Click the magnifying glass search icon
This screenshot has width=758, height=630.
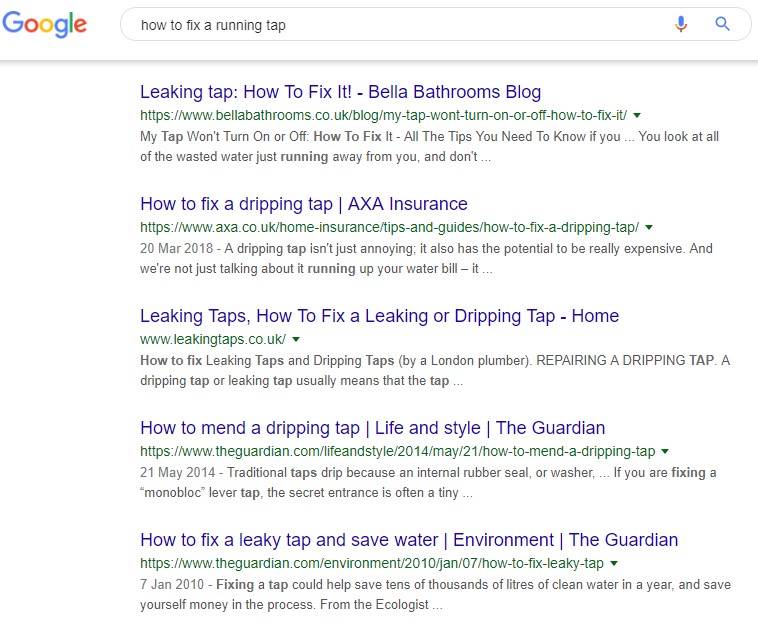[x=723, y=25]
